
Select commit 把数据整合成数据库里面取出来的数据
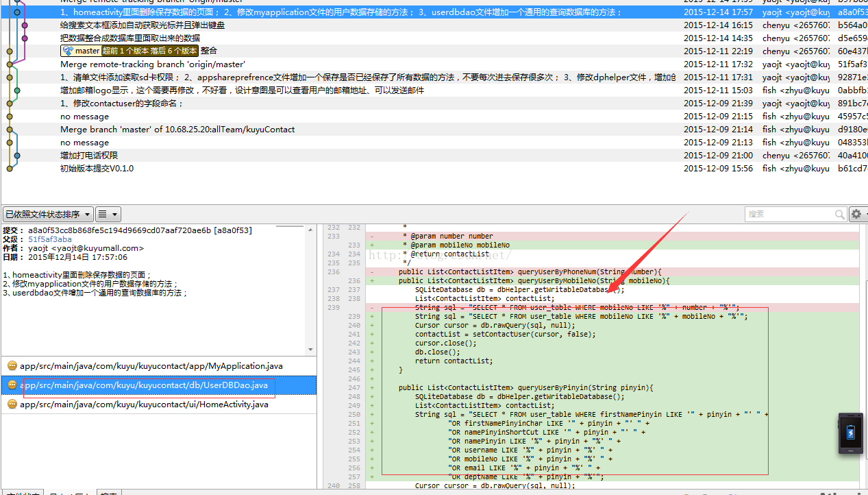coord(130,38)
